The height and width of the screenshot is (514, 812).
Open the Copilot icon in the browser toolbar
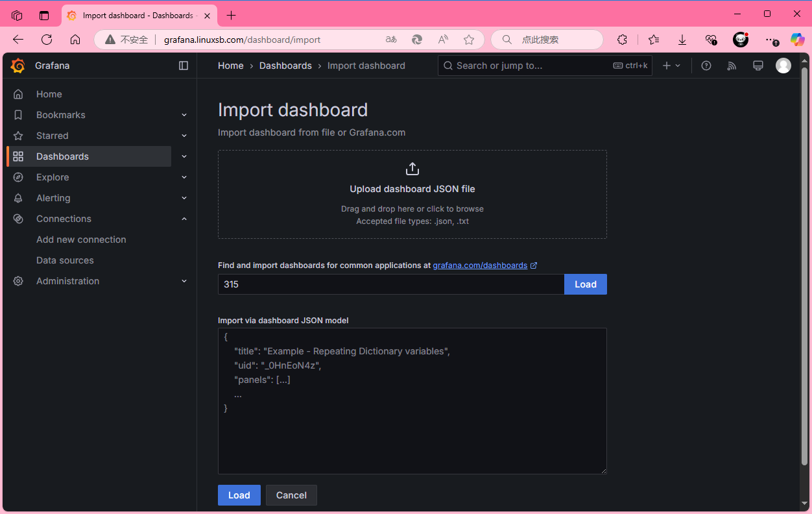pos(797,40)
